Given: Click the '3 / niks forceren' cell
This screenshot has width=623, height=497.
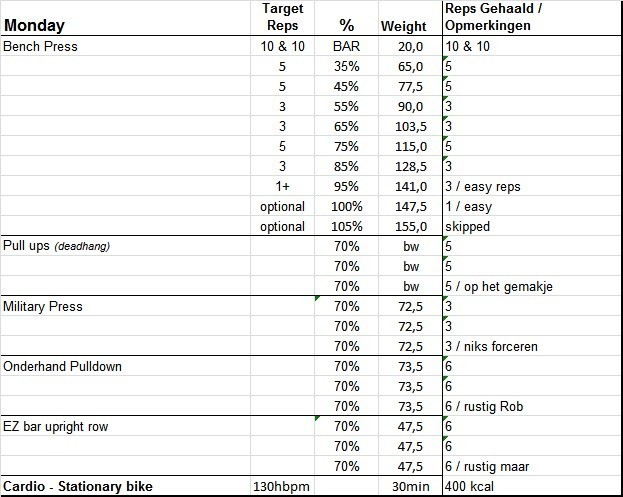Looking at the screenshot, I should pyautogui.click(x=495, y=346).
